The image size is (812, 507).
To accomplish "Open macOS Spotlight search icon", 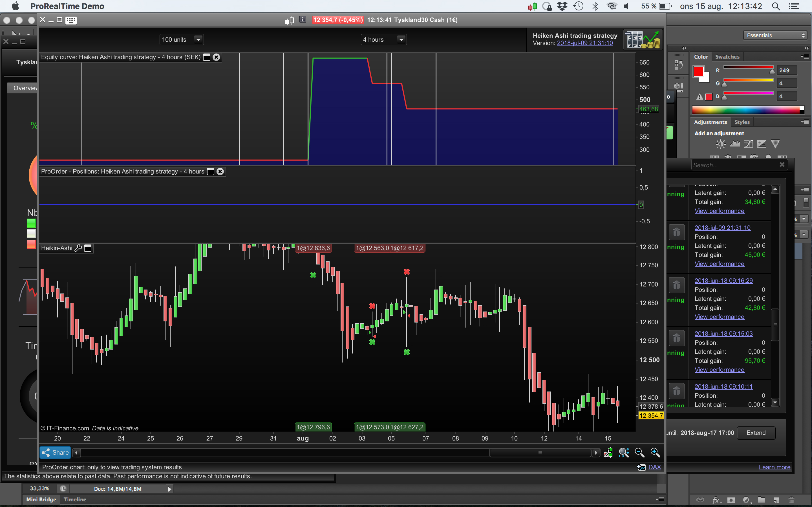I will [x=776, y=6].
